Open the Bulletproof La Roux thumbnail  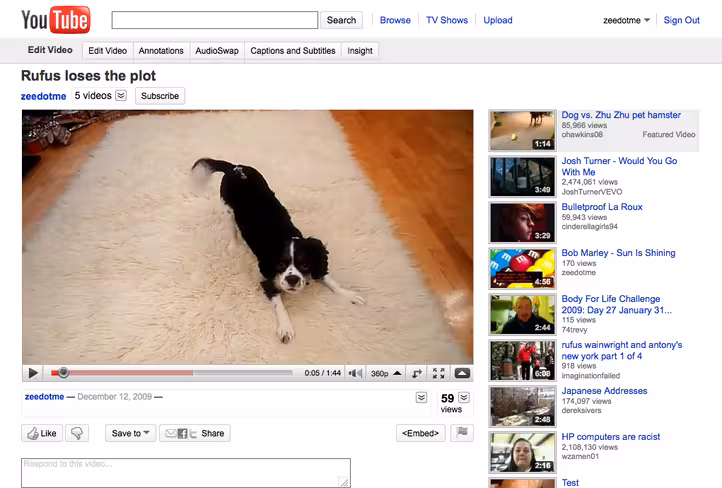click(522, 223)
